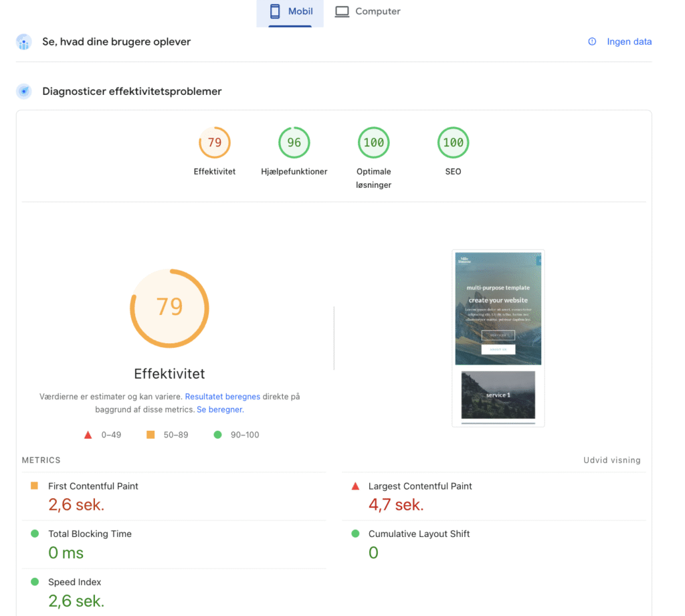The width and height of the screenshot is (685, 616).
Task: Click the large 79 performance gauge
Action: (x=169, y=308)
